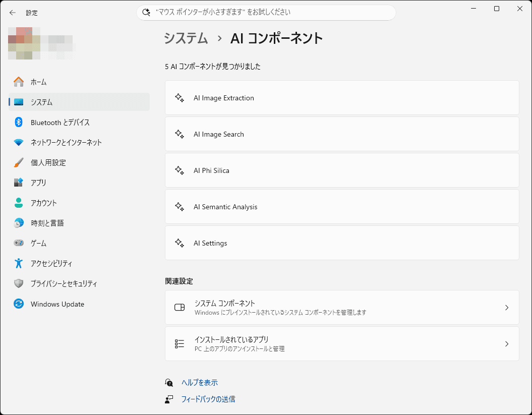Click the System monitor icon

coord(19,102)
